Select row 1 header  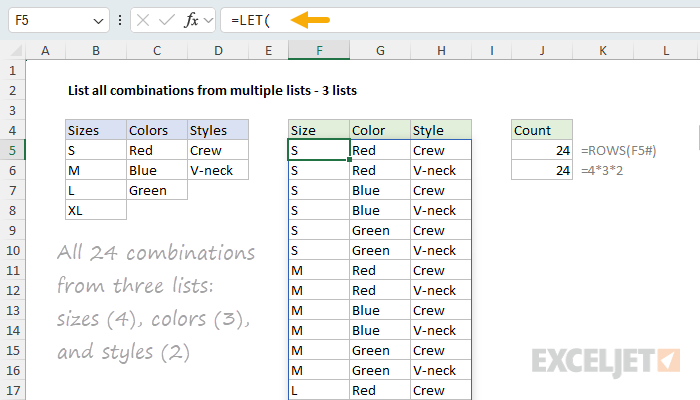(12, 71)
